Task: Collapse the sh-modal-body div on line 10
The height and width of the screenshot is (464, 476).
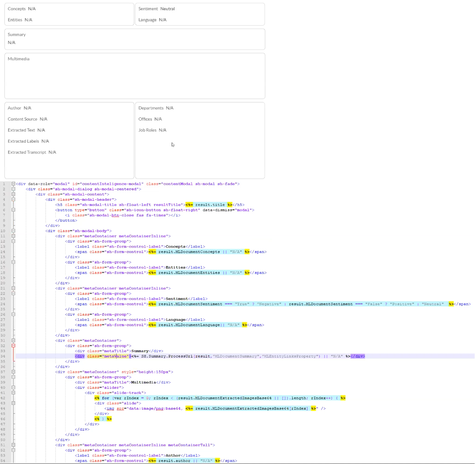Action: [13, 231]
